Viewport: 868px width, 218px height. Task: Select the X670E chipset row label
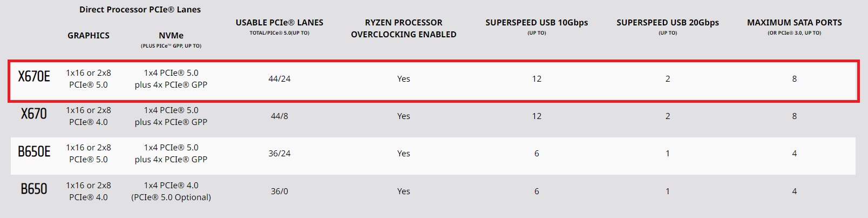pyautogui.click(x=34, y=77)
